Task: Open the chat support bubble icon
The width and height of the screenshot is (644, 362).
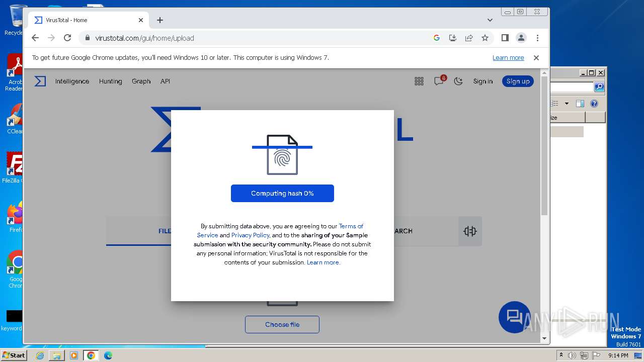Action: coord(514,317)
